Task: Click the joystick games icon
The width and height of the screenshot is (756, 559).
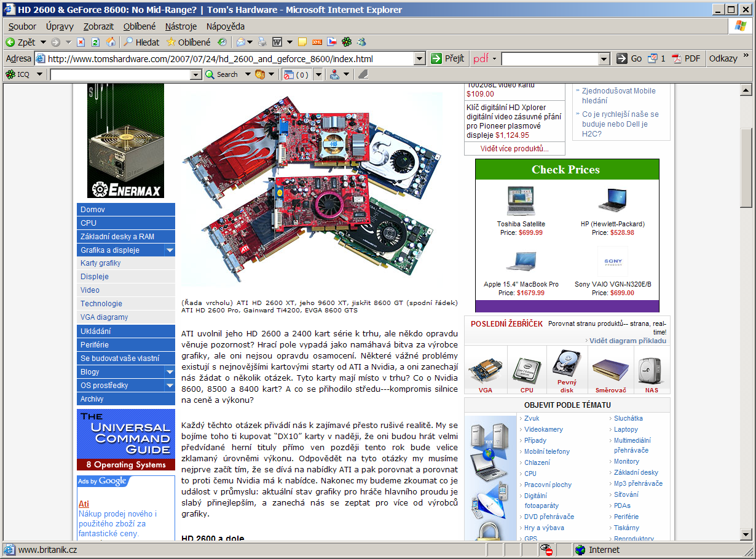Action: tap(334, 74)
